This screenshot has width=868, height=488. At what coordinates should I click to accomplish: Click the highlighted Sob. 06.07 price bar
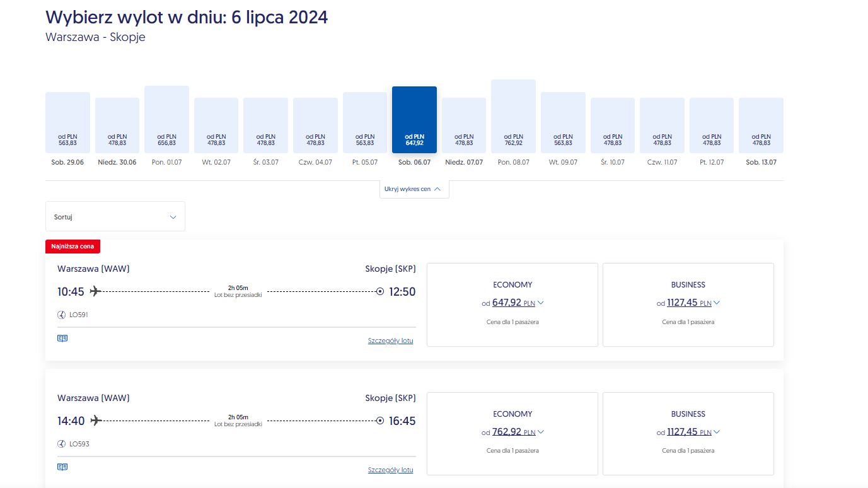414,120
